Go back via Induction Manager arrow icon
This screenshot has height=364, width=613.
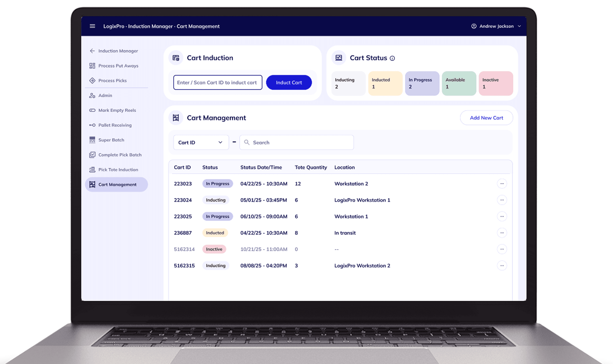(92, 51)
